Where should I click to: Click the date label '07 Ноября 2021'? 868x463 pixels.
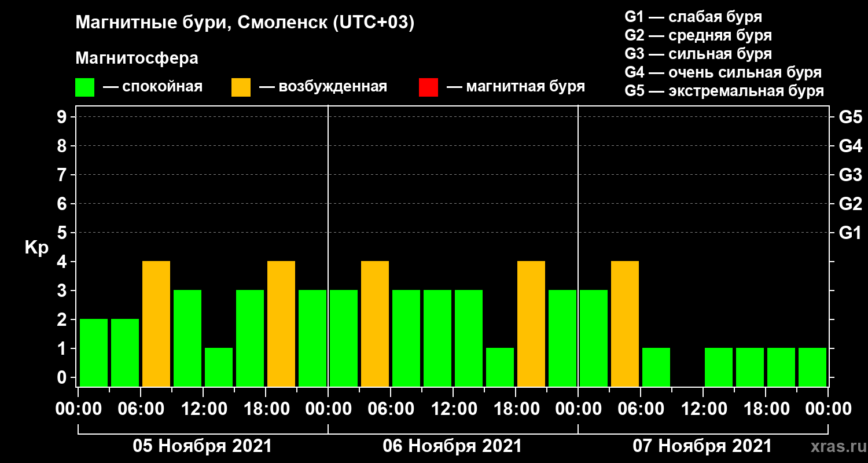(702, 446)
